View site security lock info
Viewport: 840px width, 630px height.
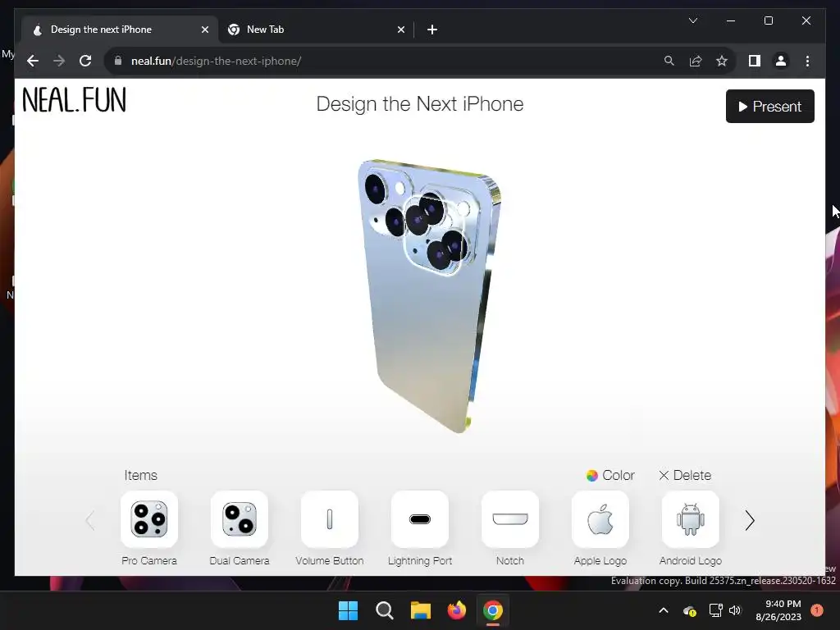[118, 61]
